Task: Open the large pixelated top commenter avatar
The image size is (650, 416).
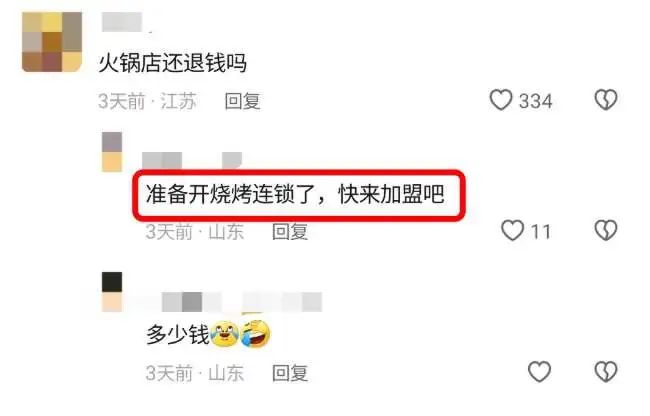Action: [52, 42]
